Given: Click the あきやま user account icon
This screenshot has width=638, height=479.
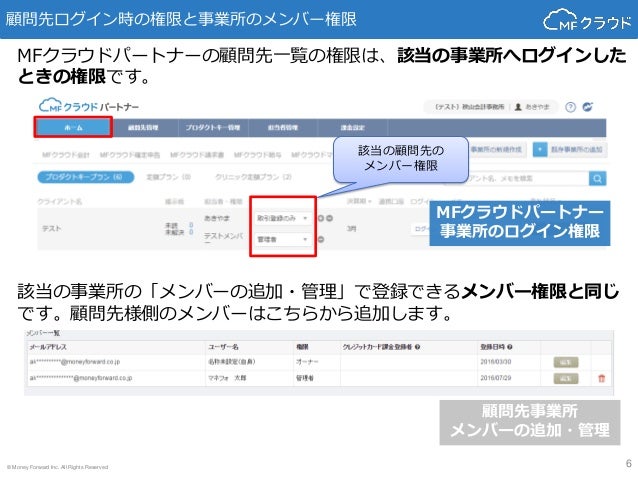Looking at the screenshot, I should pos(518,107).
